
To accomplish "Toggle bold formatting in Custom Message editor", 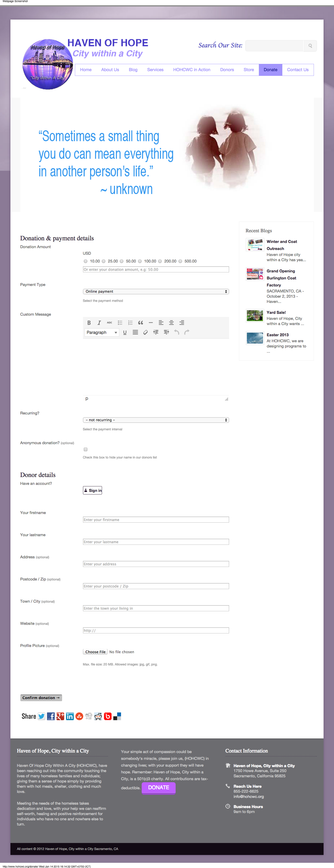I will [89, 322].
